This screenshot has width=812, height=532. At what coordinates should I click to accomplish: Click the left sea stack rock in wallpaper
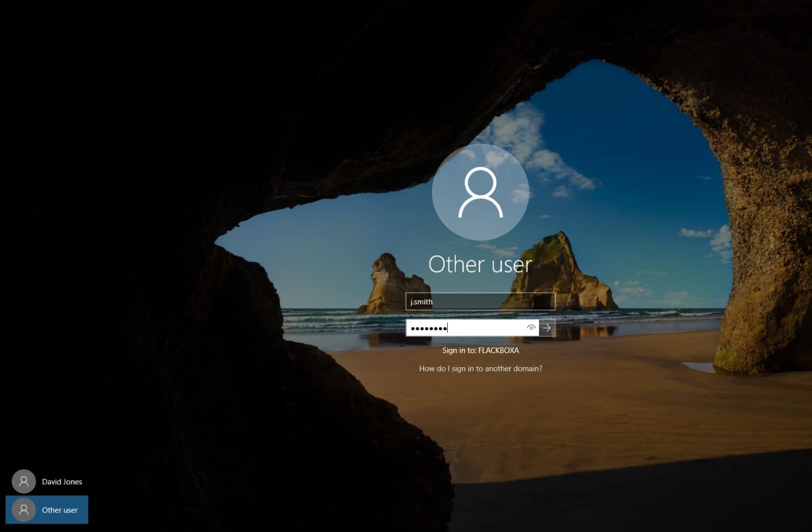pyautogui.click(x=388, y=285)
